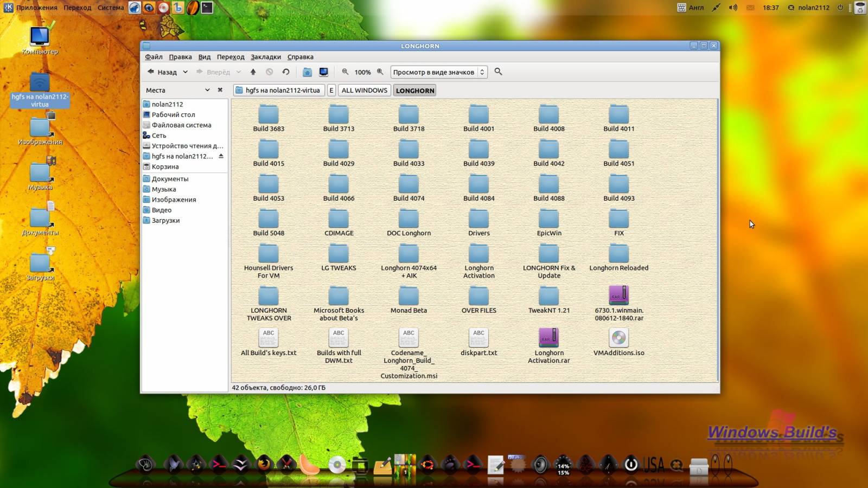868x488 pixels.
Task: Open the Переход menu in file manager
Action: tap(231, 57)
